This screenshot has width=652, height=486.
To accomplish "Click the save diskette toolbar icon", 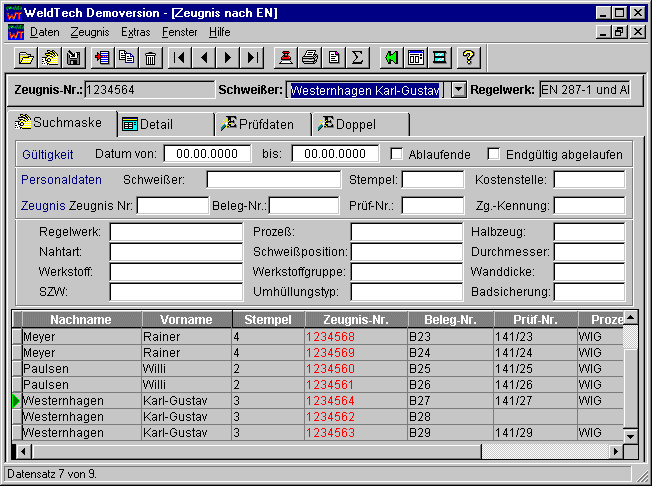I will (73, 58).
